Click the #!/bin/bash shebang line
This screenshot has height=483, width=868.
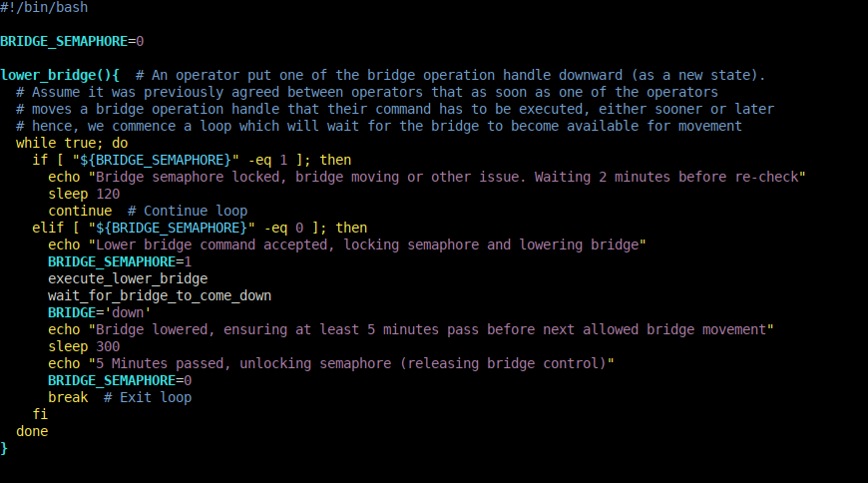pyautogui.click(x=43, y=8)
